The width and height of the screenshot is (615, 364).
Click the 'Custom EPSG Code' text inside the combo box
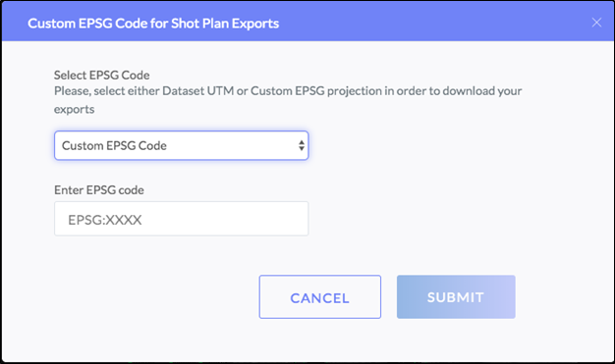(114, 146)
